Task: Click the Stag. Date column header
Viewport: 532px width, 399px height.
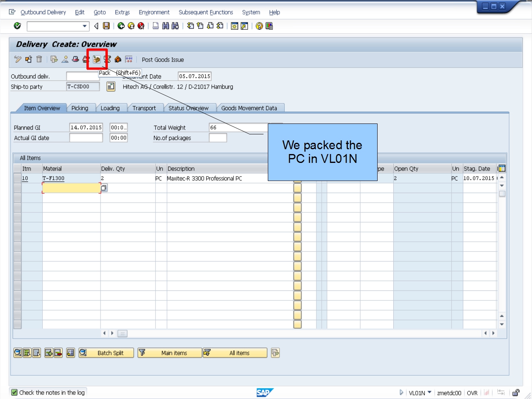Action: (477, 169)
